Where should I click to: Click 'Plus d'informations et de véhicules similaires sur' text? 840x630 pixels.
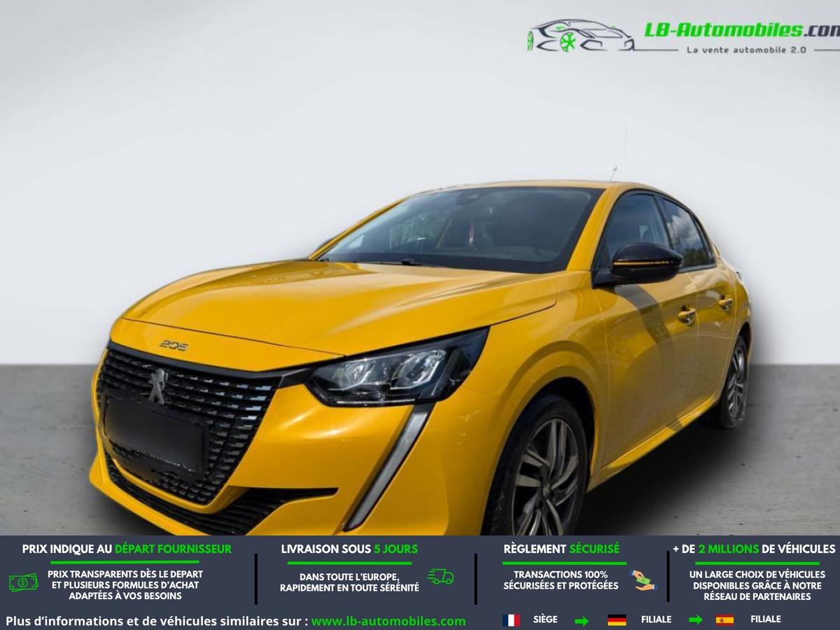click(157, 621)
